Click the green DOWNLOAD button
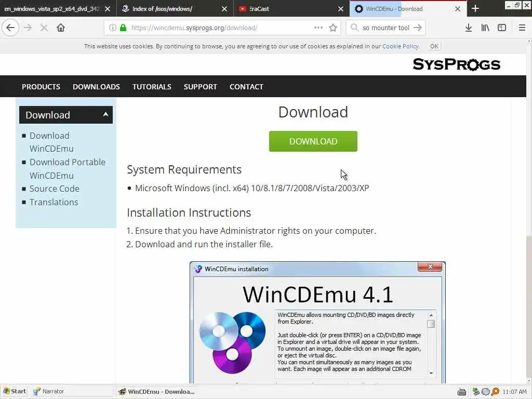 [313, 141]
